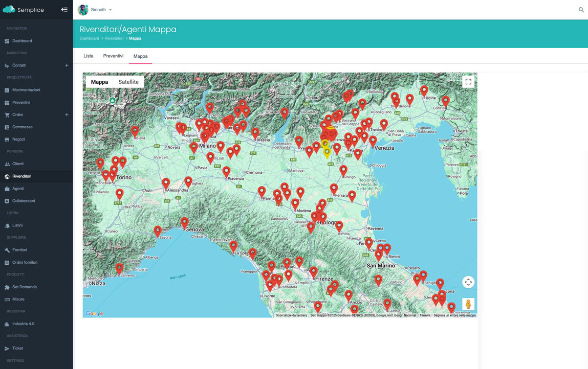
Task: Expand the Ordini plus button
Action: (67, 114)
